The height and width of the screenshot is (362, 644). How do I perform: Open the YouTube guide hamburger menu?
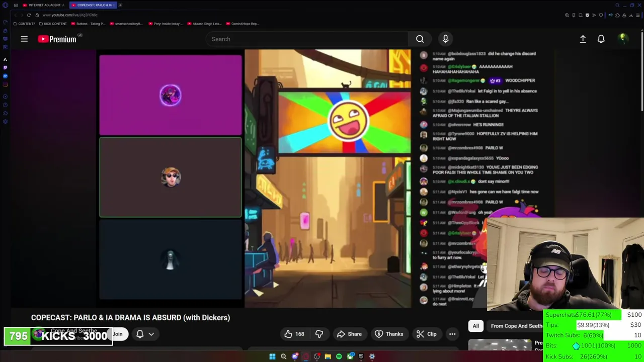(24, 39)
